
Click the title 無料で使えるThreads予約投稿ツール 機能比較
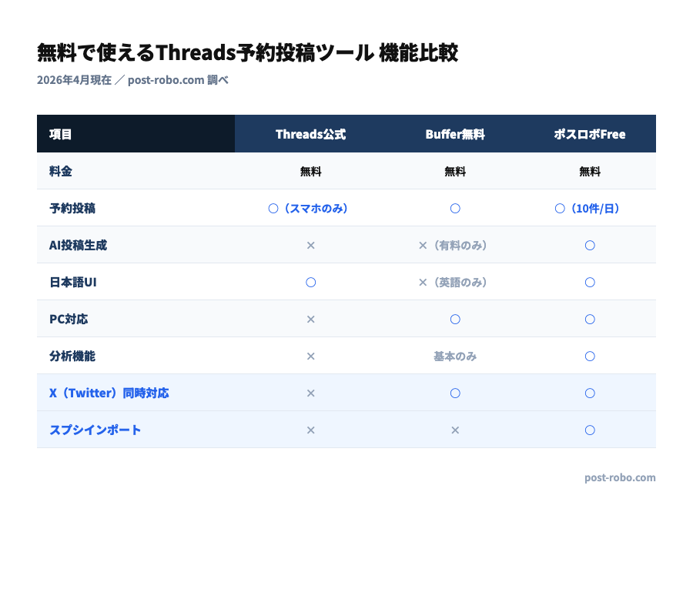tap(247, 53)
